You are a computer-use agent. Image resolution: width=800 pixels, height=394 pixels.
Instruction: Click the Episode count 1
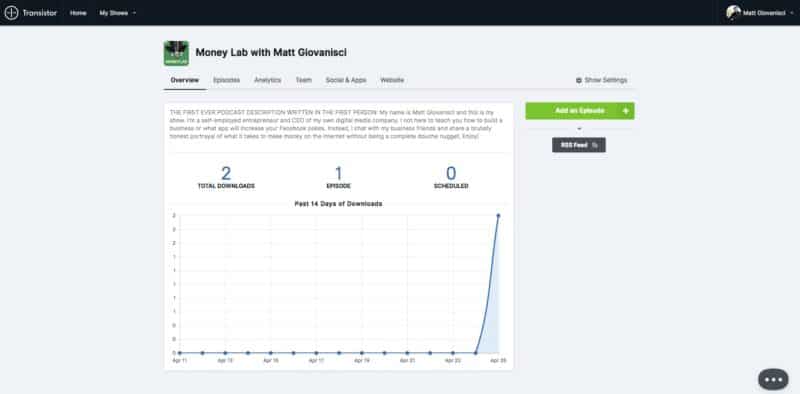coord(338,174)
